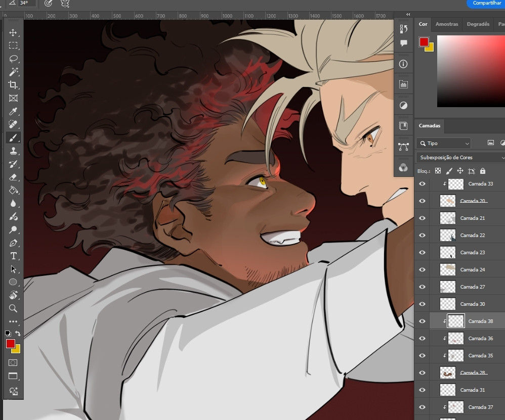Open the Subexposição de Cores blend mode dropdown
The image size is (505, 420).
point(460,157)
